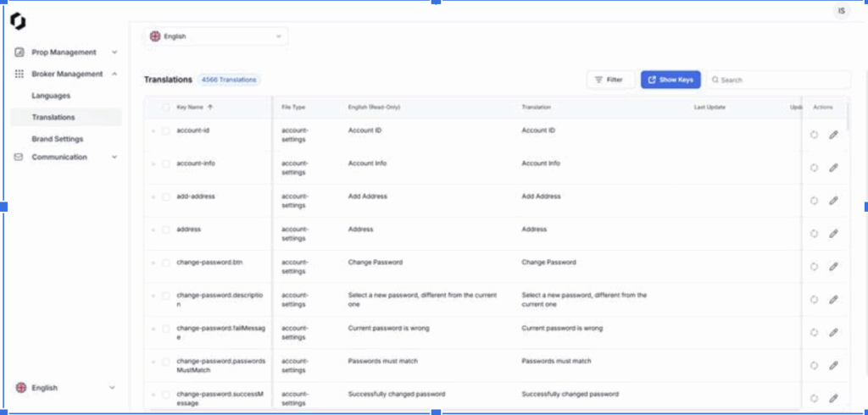Click the company logo in top left
This screenshot has width=868, height=415.
click(18, 21)
